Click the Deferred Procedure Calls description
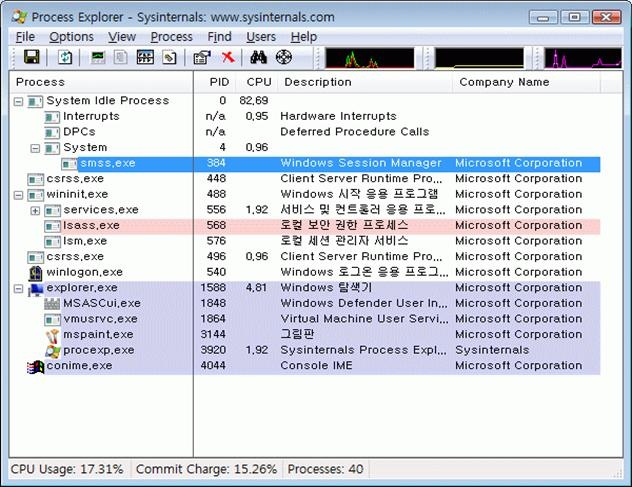The width and height of the screenshot is (632, 487). pyautogui.click(x=355, y=132)
